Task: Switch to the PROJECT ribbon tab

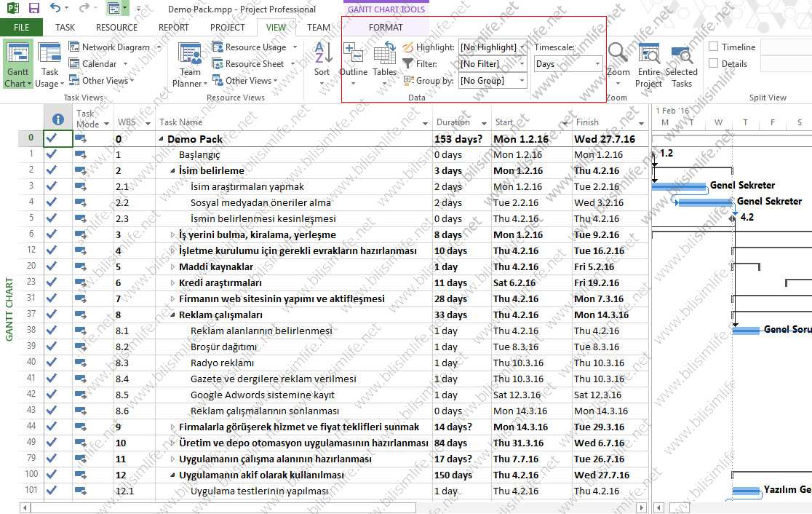Action: tap(227, 28)
